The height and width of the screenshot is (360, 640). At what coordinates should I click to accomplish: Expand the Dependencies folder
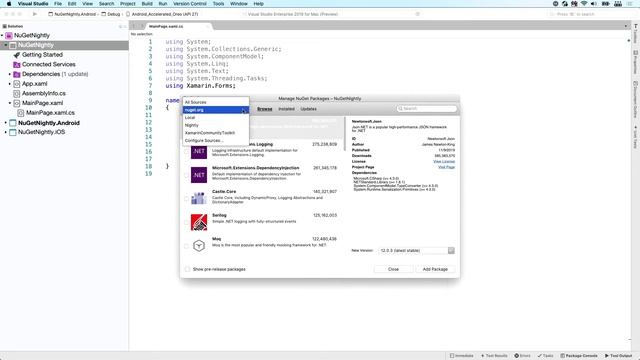point(10,74)
